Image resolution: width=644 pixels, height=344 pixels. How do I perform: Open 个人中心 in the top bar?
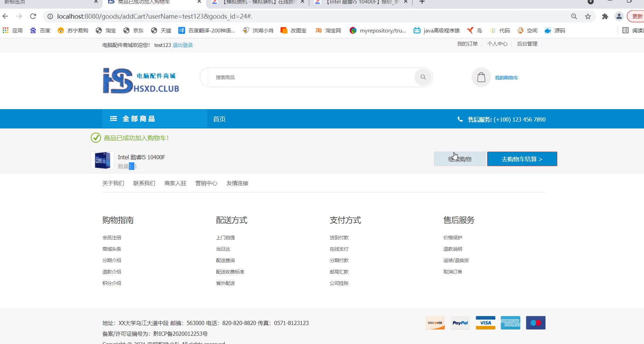[x=498, y=44]
